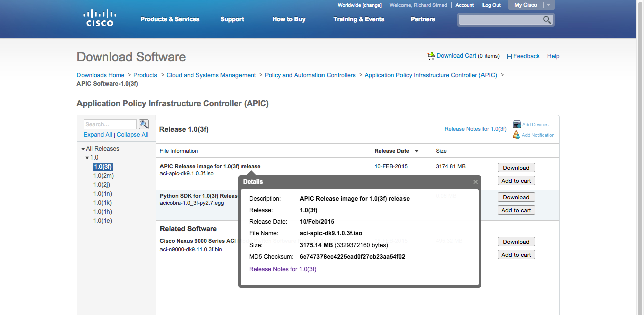Click the File Information column header

click(x=179, y=151)
